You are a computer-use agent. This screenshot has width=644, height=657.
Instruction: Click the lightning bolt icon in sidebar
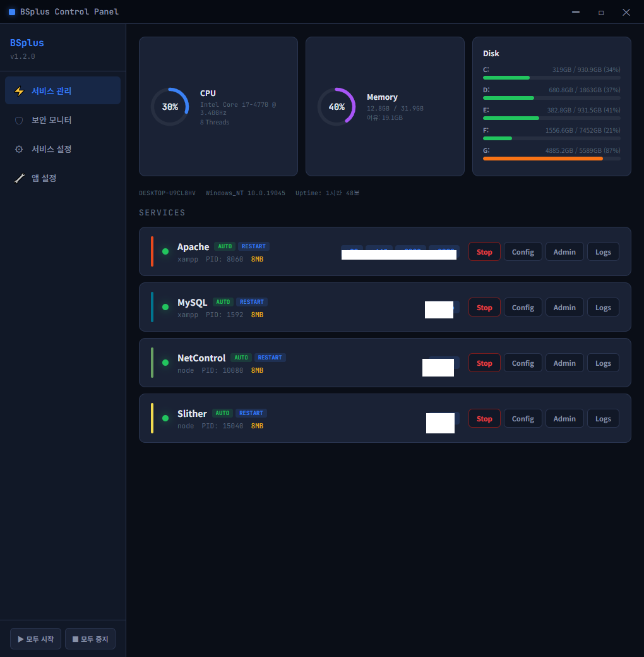point(20,91)
